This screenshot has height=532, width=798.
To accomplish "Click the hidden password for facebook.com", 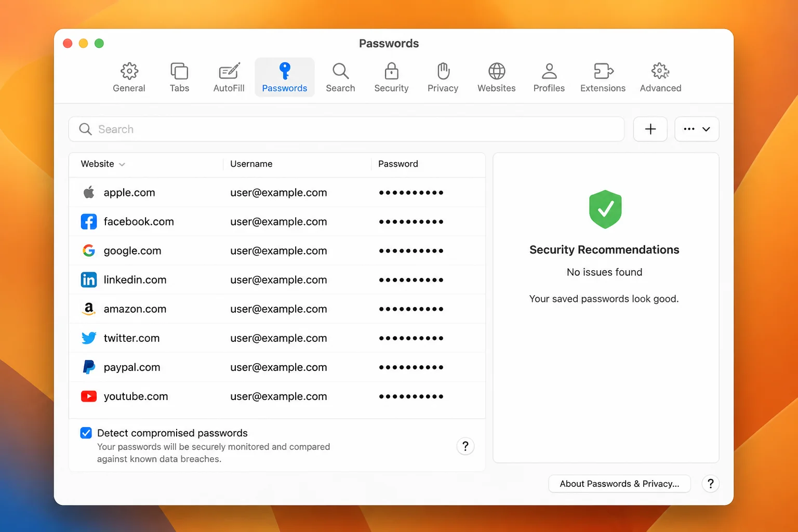I will point(411,222).
